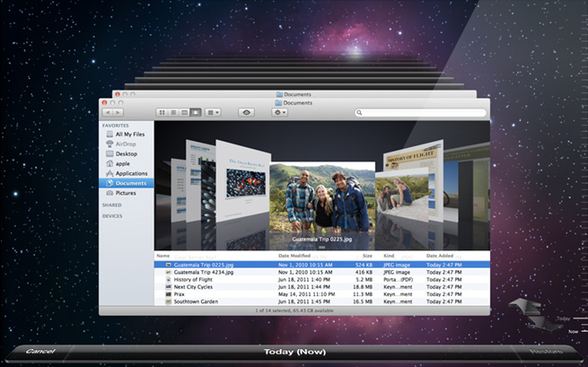Click the 5.2 MB size cell
The image size is (588, 367).
(364, 279)
